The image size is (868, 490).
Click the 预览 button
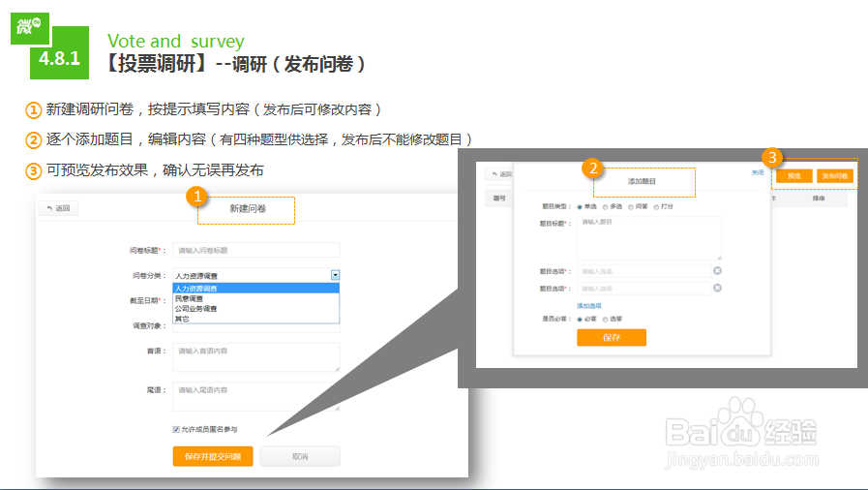pos(793,176)
